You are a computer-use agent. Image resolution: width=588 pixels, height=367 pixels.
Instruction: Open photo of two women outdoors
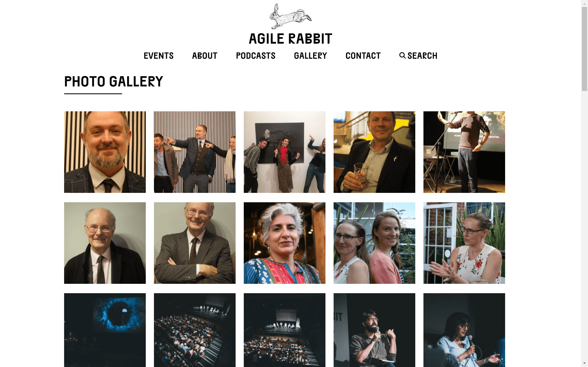click(x=374, y=243)
